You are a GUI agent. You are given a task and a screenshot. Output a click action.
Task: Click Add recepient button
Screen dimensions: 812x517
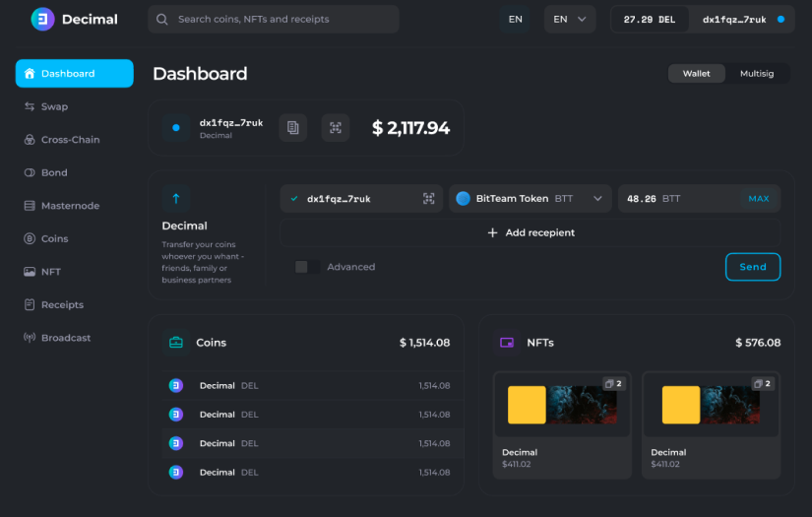(x=531, y=232)
